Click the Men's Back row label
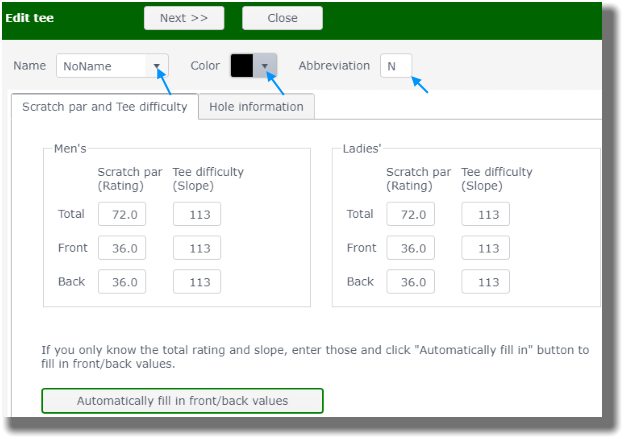This screenshot has width=624, height=439. pyautogui.click(x=72, y=282)
